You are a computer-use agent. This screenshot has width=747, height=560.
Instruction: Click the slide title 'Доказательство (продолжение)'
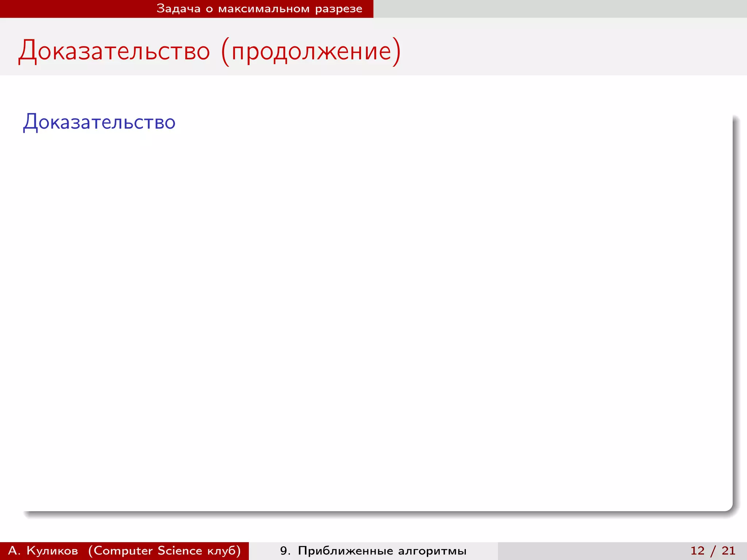(x=210, y=51)
